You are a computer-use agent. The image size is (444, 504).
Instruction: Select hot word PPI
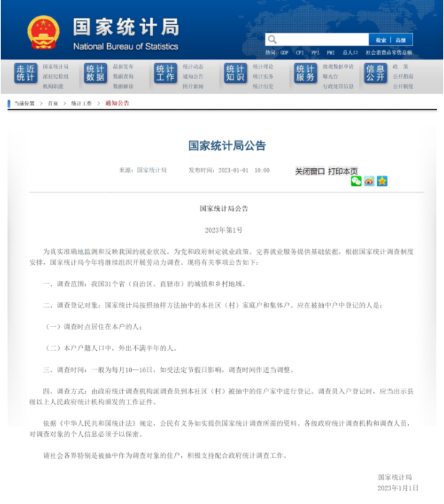pyautogui.click(x=315, y=53)
